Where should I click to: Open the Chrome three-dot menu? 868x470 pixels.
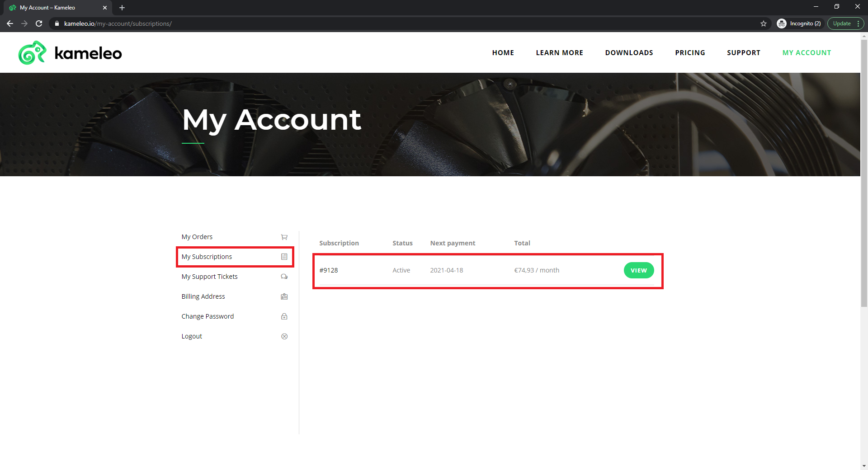tap(858, 23)
